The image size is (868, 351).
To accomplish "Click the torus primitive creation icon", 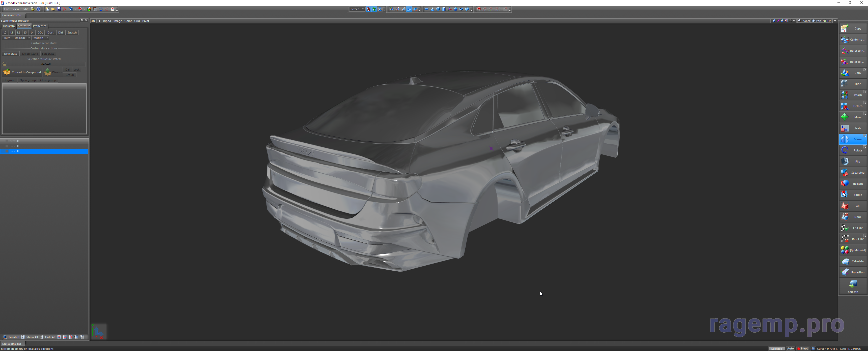I will coord(461,9).
